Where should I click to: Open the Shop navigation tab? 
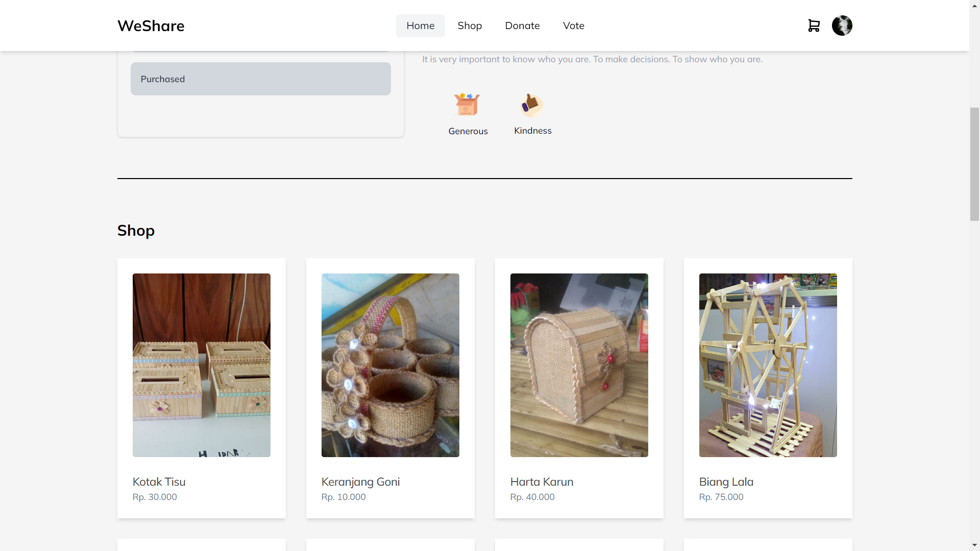coord(470,26)
